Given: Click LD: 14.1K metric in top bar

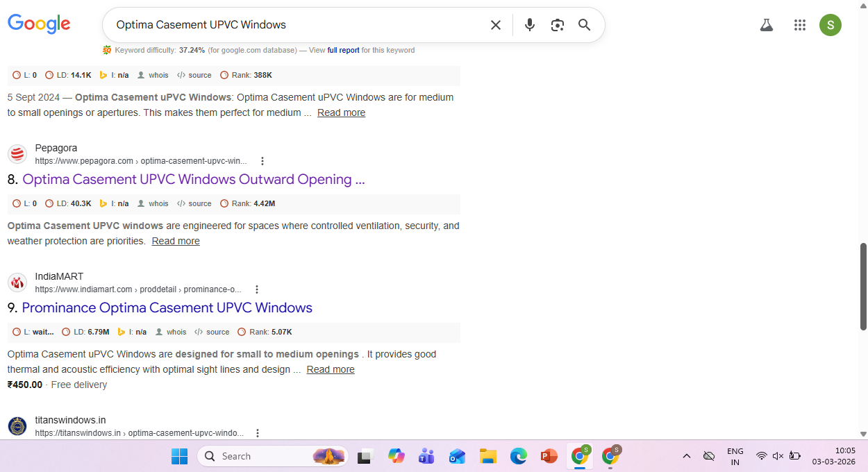Looking at the screenshot, I should pos(68,75).
